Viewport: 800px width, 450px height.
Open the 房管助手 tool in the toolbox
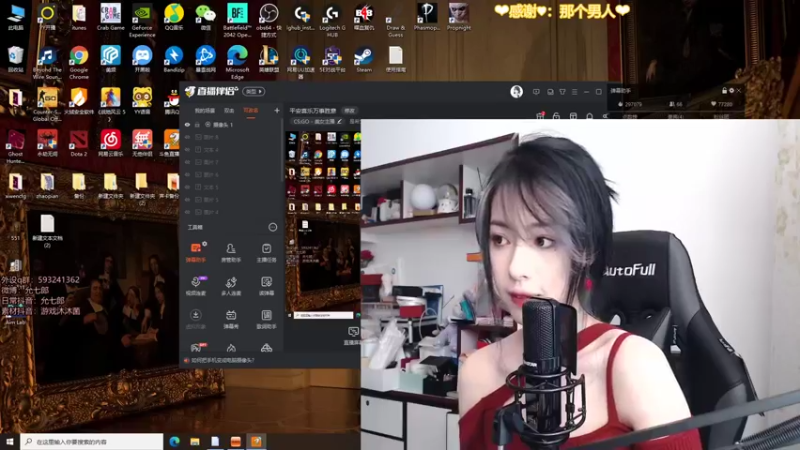tap(231, 252)
